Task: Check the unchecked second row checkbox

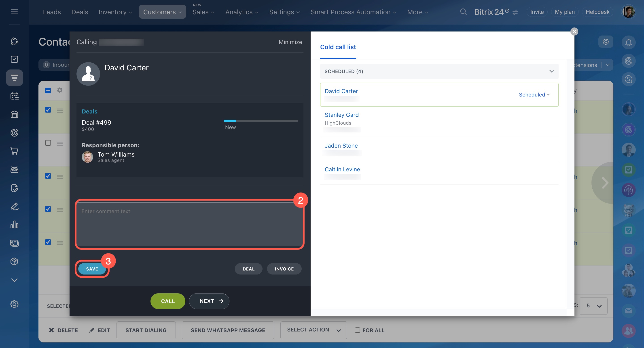Action: coord(48,143)
